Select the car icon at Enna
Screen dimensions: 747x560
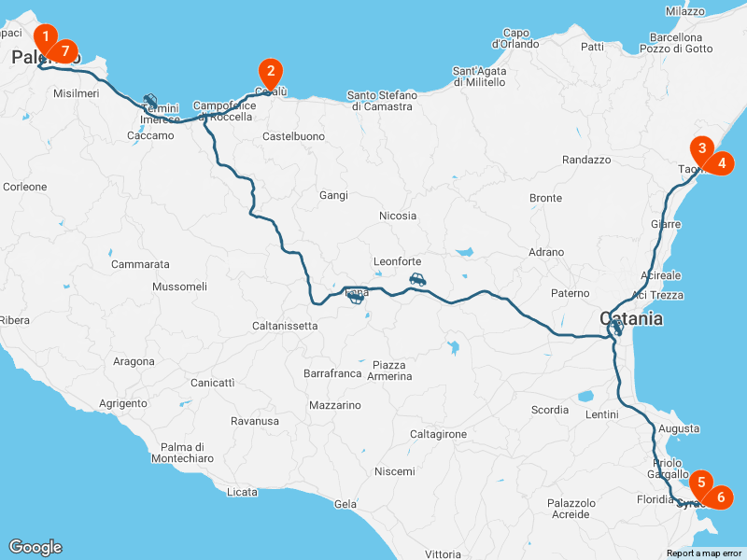(356, 298)
